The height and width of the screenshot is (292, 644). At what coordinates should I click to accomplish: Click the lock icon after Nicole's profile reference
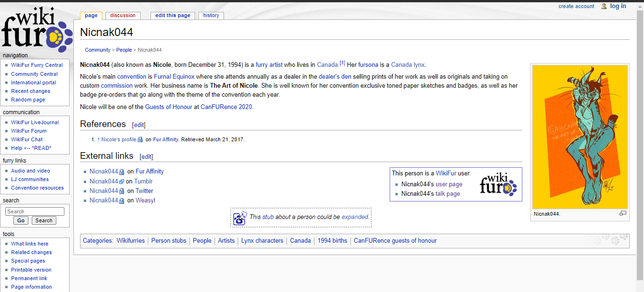[x=140, y=140]
